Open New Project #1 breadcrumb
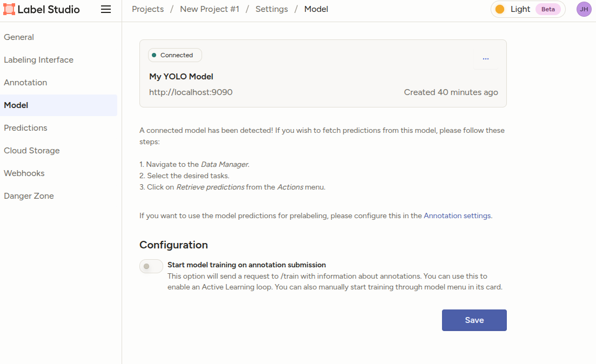Image resolution: width=596 pixels, height=364 pixels. click(209, 9)
